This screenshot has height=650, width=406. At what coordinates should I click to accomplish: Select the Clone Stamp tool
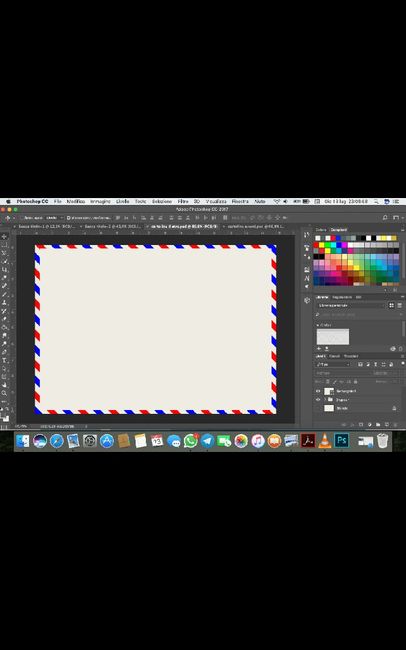click(x=4, y=303)
